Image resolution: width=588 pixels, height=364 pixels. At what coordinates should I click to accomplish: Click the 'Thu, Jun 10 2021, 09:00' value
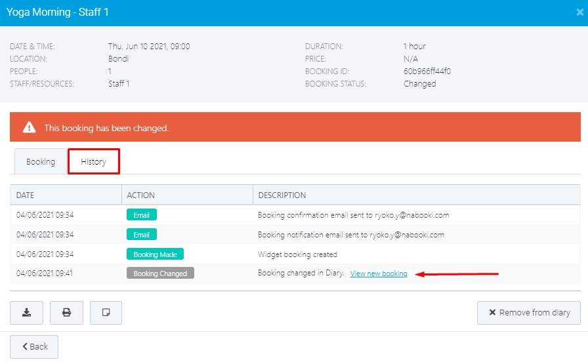(x=149, y=46)
